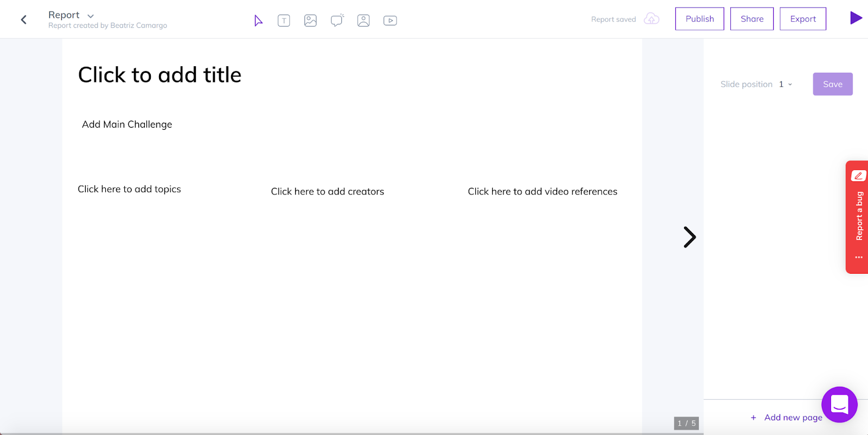Click the cloud saved status icon
The width and height of the screenshot is (868, 435).
pos(652,19)
